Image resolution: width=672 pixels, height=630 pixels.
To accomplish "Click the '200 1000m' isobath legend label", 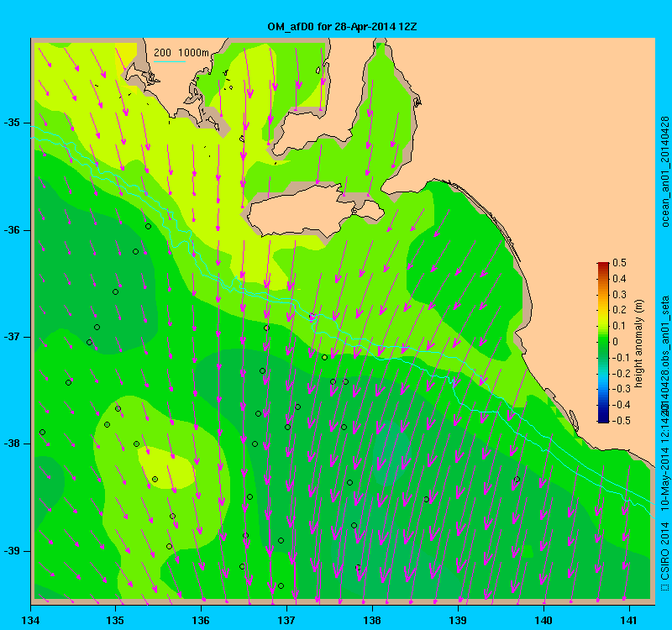I will pos(181,53).
